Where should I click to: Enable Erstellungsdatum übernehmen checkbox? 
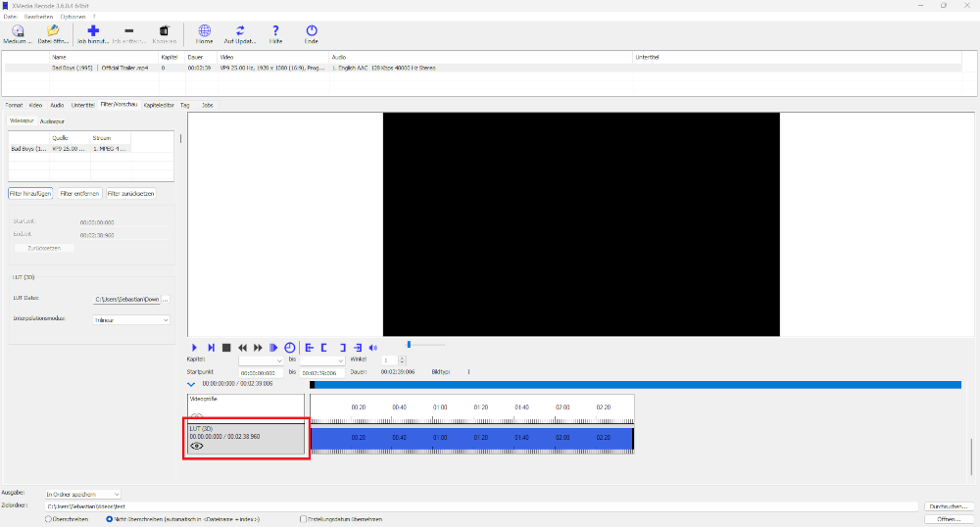(303, 519)
